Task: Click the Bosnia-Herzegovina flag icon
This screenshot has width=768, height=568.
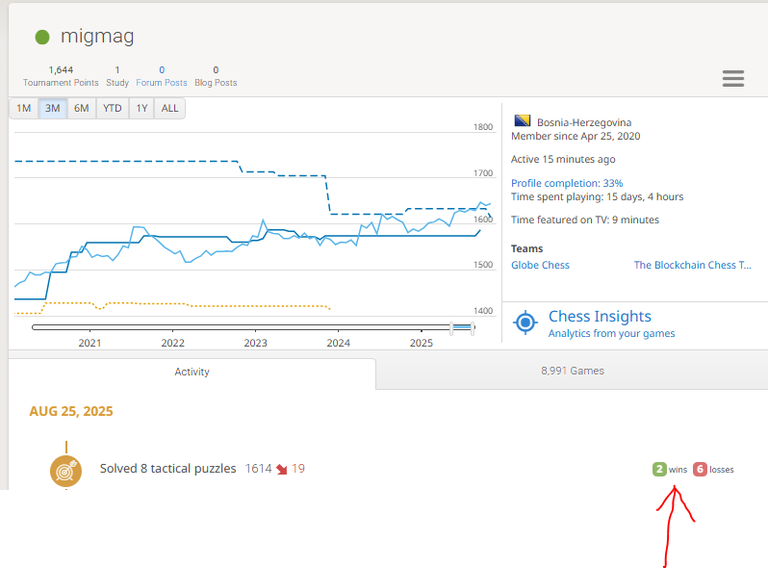Action: coord(522,120)
